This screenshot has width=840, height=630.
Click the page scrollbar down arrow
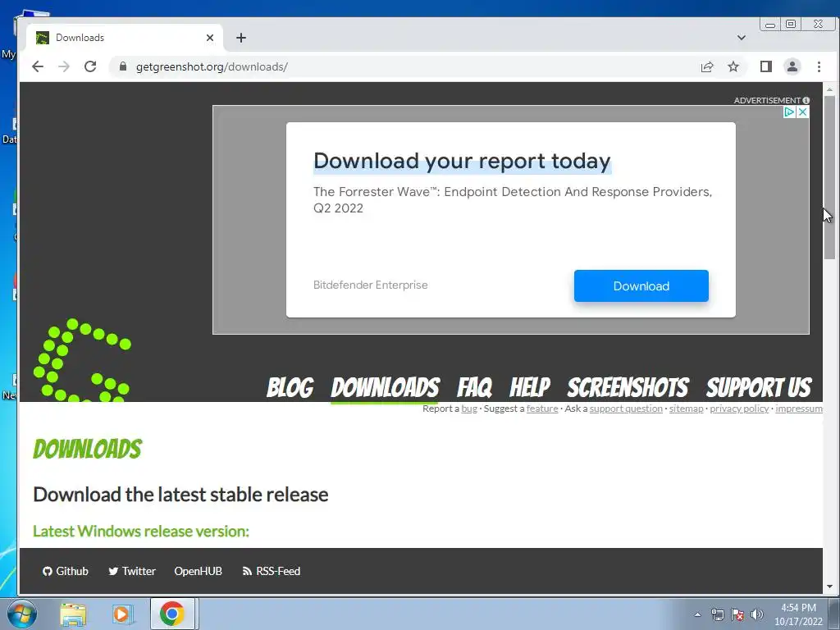(x=829, y=587)
